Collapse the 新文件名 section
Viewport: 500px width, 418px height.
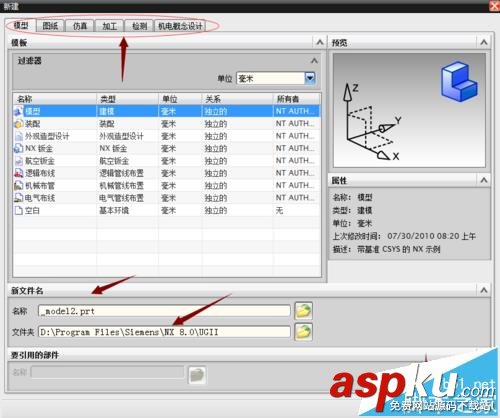(x=484, y=290)
